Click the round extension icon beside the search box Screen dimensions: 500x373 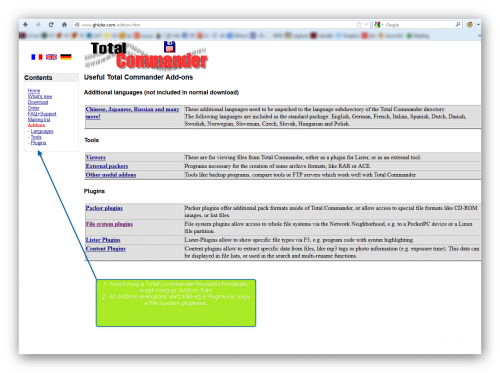point(470,24)
